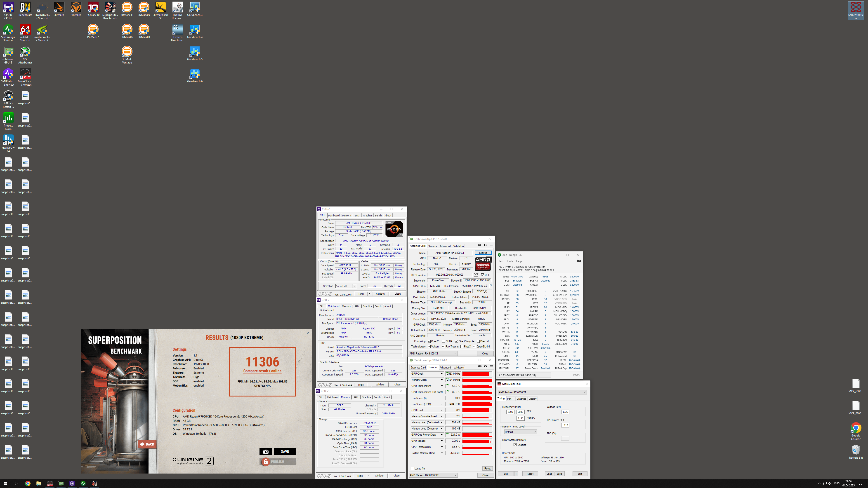Toggle the Ray Tracing checkbox
Screen dimensions: 868x488
tap(443, 347)
